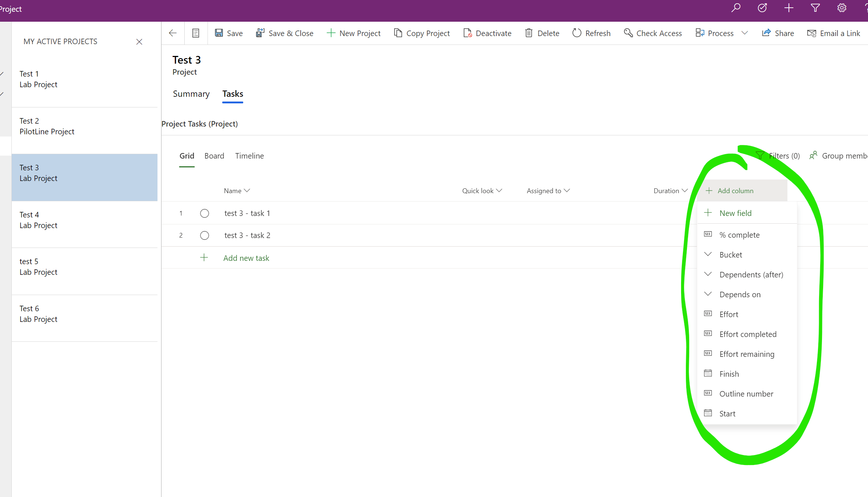Expand the Process dropdown chevron
The height and width of the screenshot is (497, 868).
(x=745, y=33)
